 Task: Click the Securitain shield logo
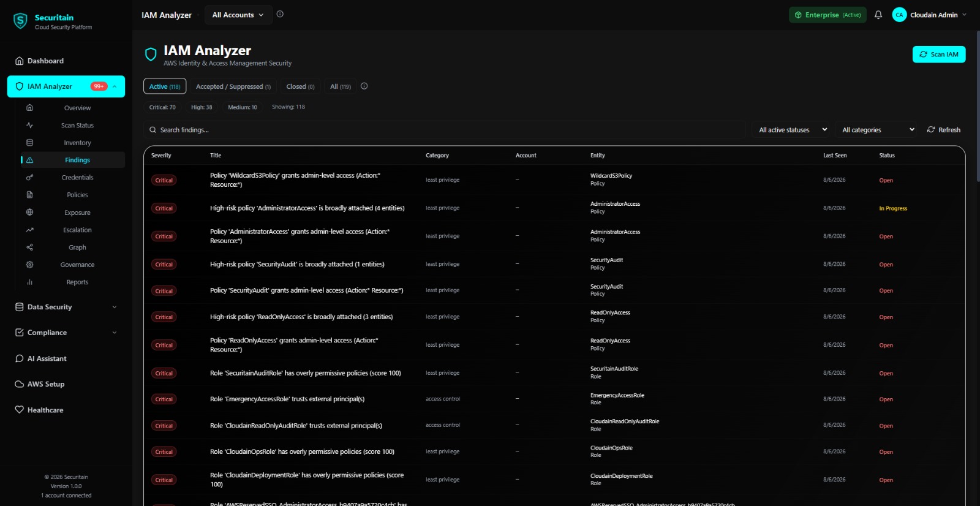click(20, 21)
